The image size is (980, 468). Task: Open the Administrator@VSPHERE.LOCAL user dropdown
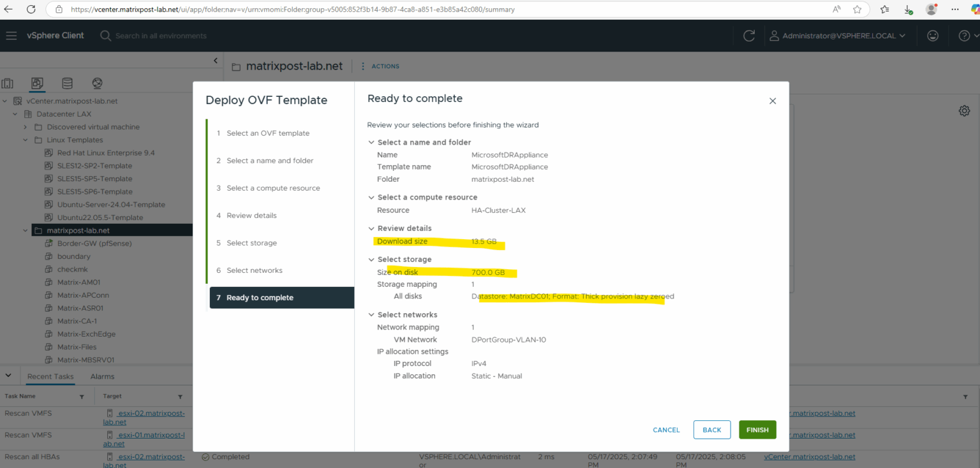pyautogui.click(x=838, y=35)
